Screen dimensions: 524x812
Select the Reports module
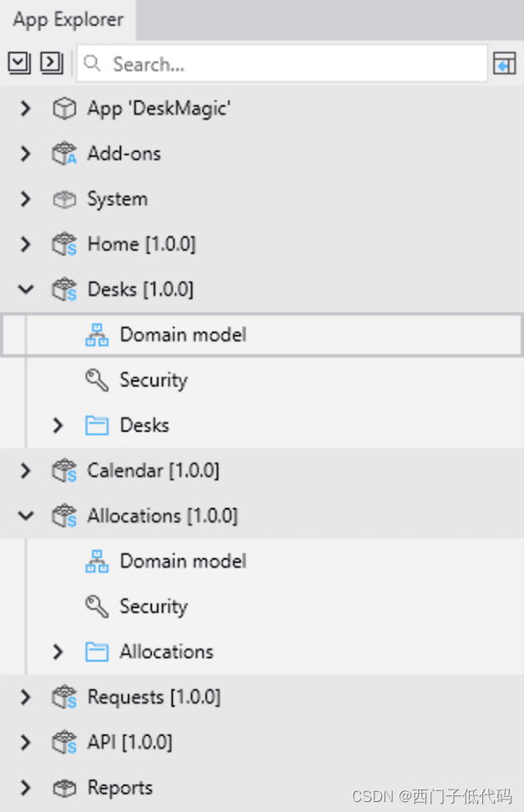pos(120,788)
